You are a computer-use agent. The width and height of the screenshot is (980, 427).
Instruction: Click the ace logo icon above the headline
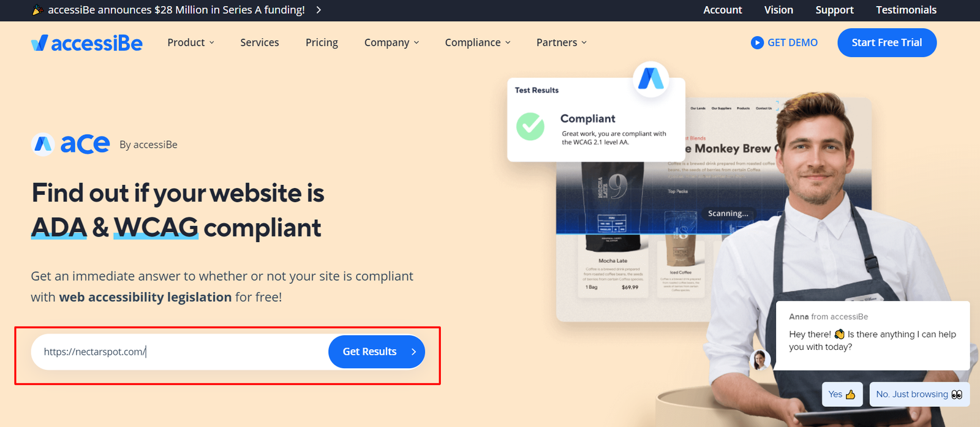click(43, 145)
